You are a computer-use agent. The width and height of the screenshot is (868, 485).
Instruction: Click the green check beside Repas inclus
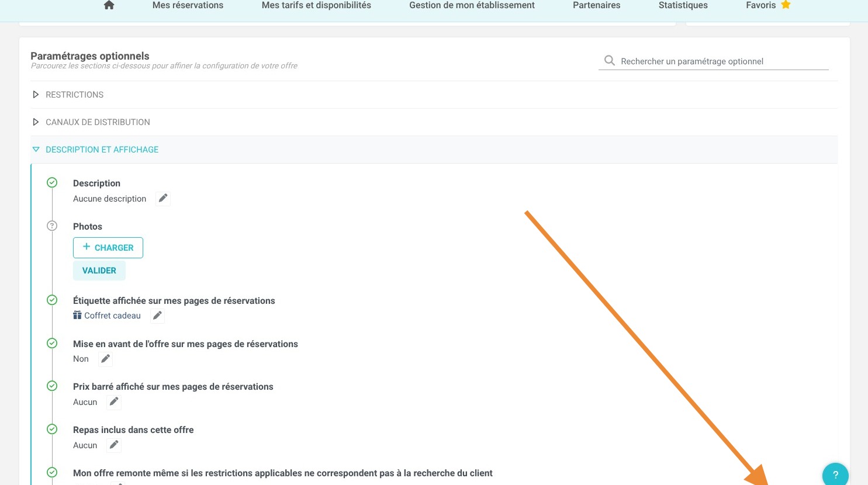pos(52,429)
